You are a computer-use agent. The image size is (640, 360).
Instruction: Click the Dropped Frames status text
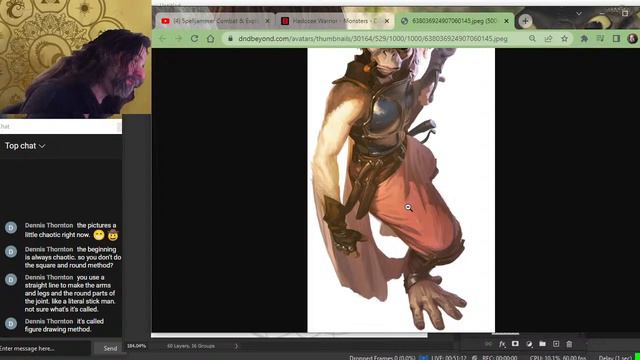pyautogui.click(x=382, y=358)
